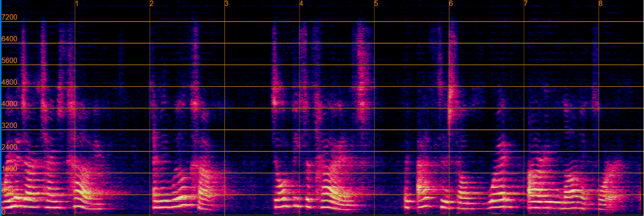The image size is (644, 216).
Task: Select the 0 frequency axis label
Action: pyautogui.click(x=4, y=212)
